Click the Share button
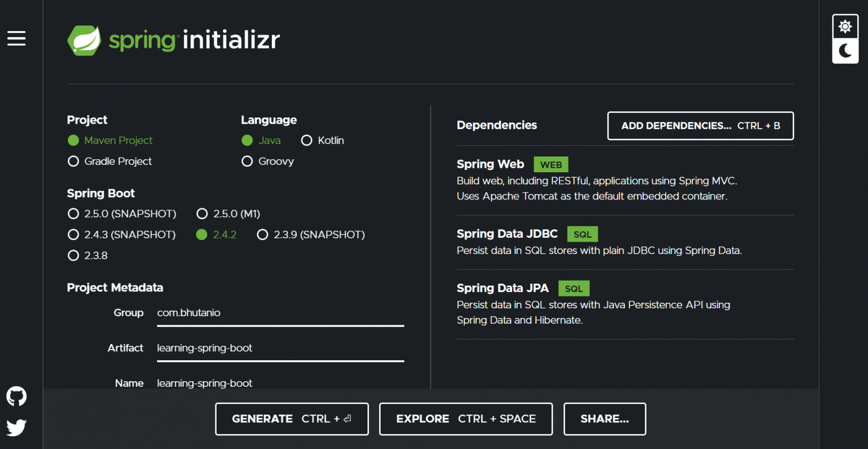The height and width of the screenshot is (449, 868). (605, 419)
